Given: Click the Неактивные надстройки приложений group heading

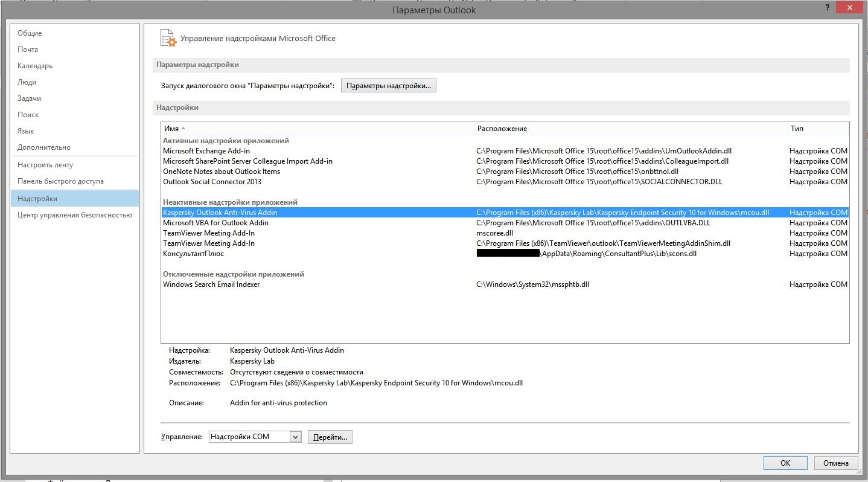Looking at the screenshot, I should (230, 202).
